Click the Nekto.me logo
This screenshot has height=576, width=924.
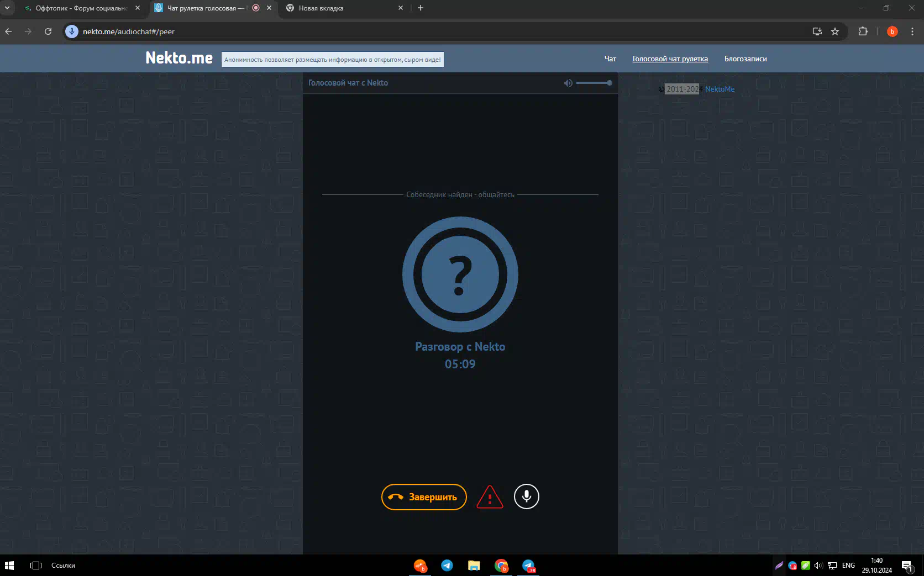(179, 58)
